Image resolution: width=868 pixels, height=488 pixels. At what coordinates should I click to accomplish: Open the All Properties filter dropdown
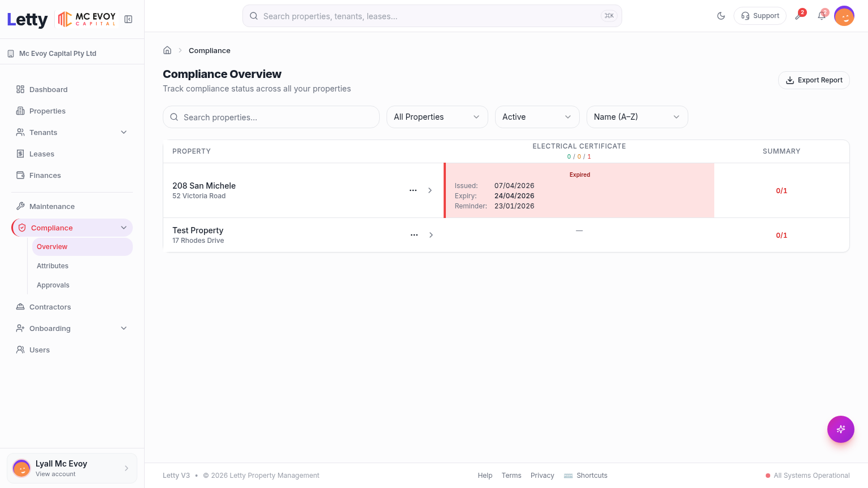click(437, 117)
